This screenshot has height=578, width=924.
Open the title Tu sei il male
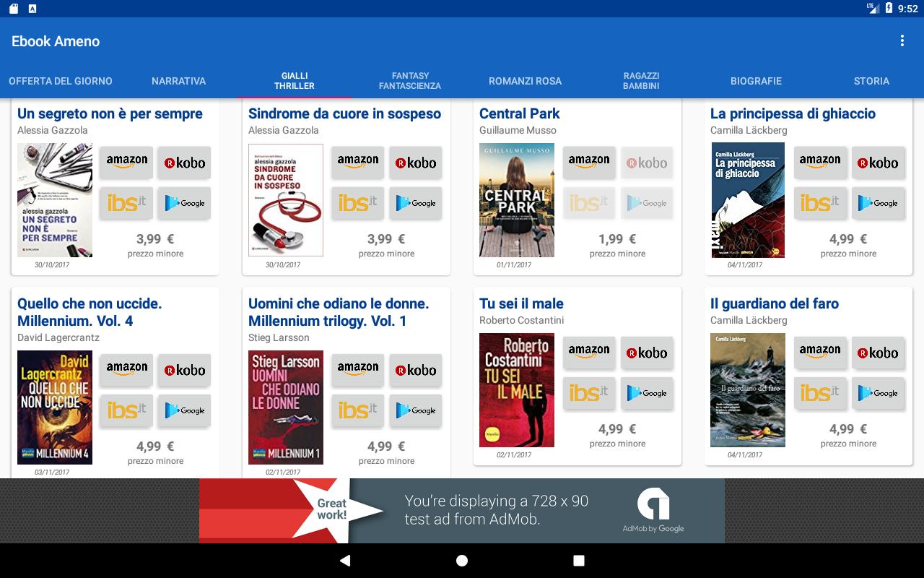(521, 303)
